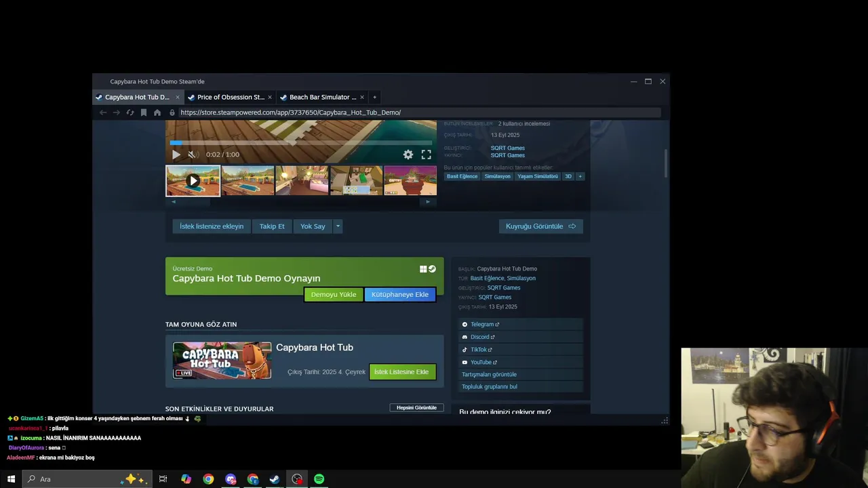The width and height of the screenshot is (868, 488).
Task: Select the first video thumbnail with play icon
Action: [193, 181]
